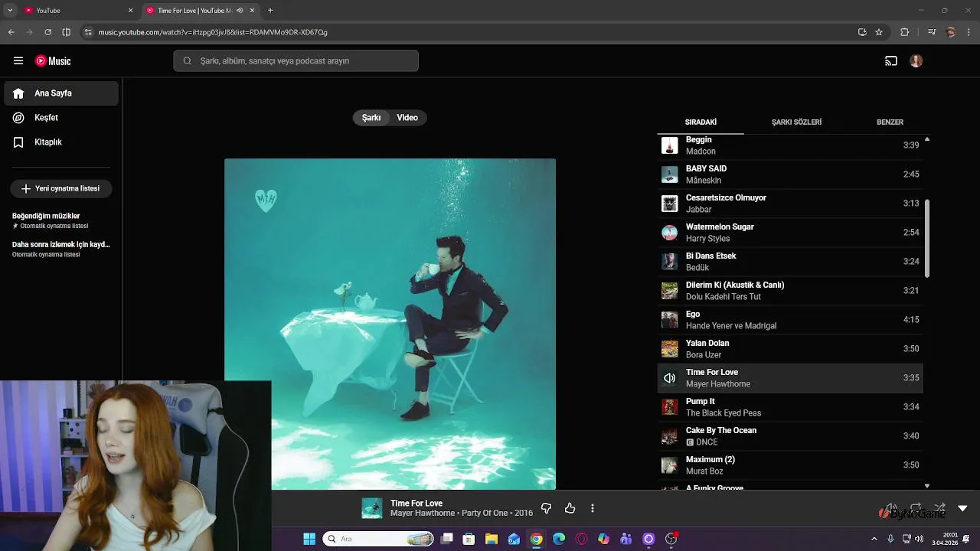The image size is (980, 551).
Task: Open the Chrome side panel icon
Action: tap(67, 32)
